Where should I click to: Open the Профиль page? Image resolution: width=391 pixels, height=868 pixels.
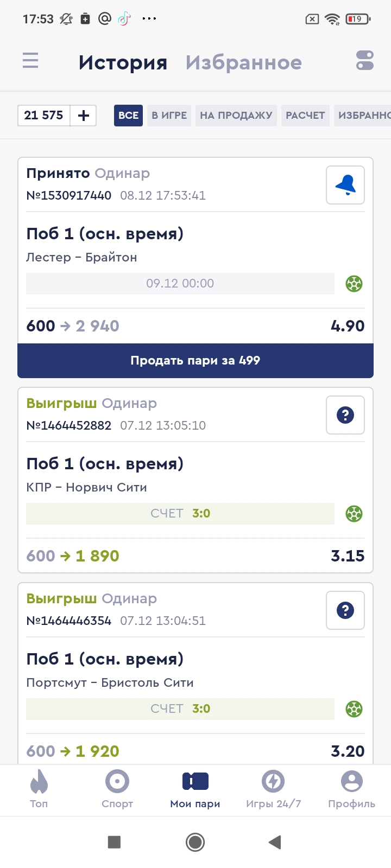[x=351, y=788]
